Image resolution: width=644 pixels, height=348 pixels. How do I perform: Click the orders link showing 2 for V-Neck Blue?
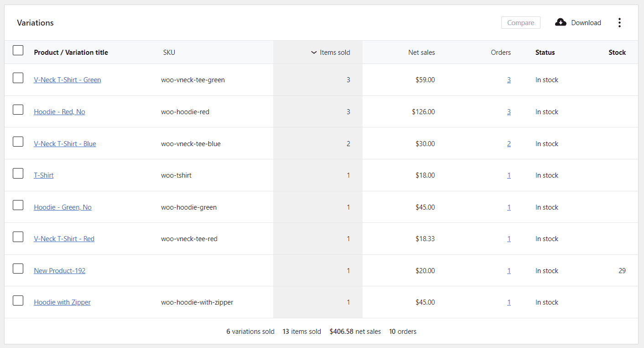pyautogui.click(x=509, y=143)
